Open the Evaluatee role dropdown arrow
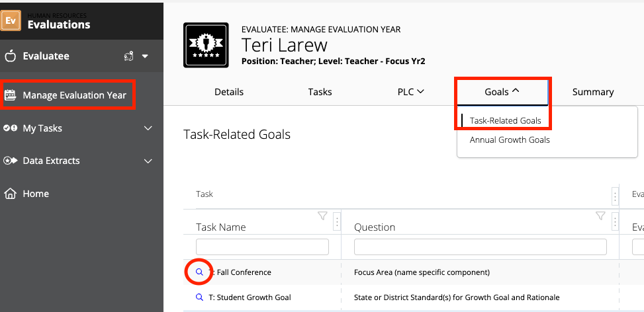644x312 pixels. [x=145, y=56]
